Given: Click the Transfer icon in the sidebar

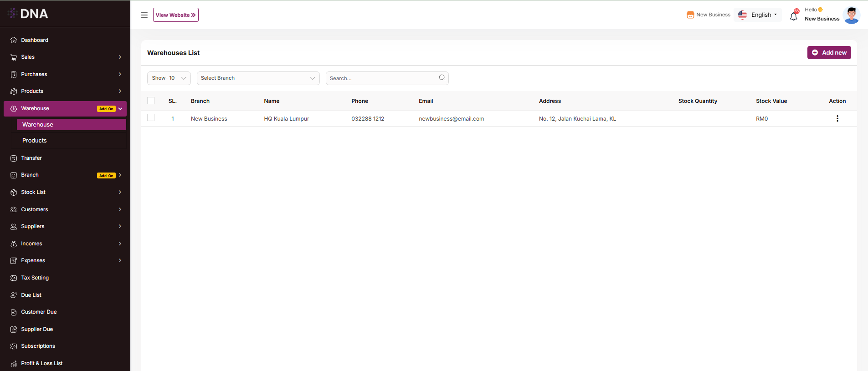Looking at the screenshot, I should click(x=14, y=158).
